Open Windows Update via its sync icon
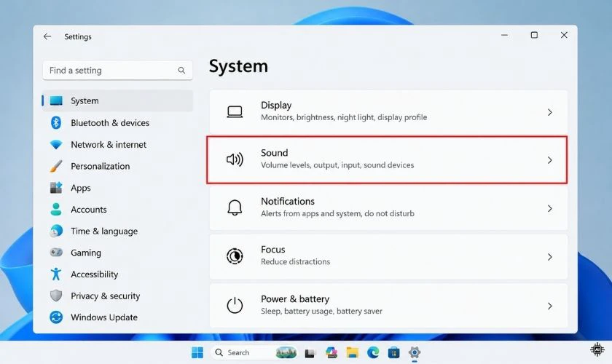The height and width of the screenshot is (364, 612). (x=56, y=317)
